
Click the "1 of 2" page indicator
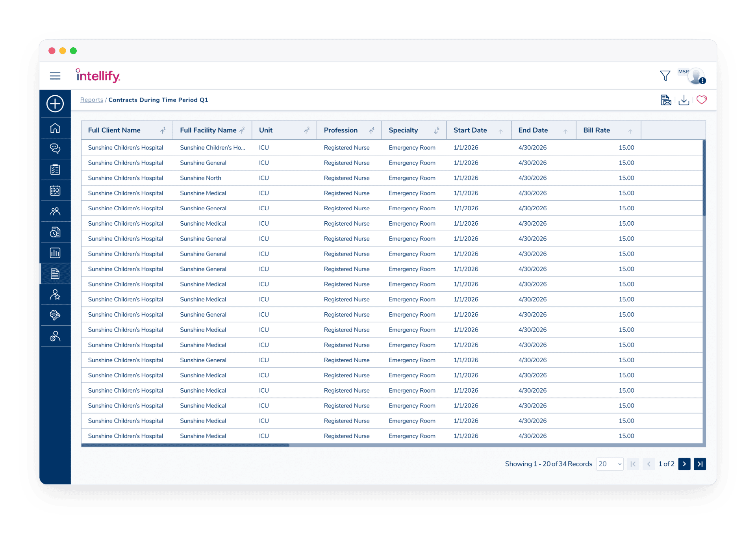(x=666, y=464)
